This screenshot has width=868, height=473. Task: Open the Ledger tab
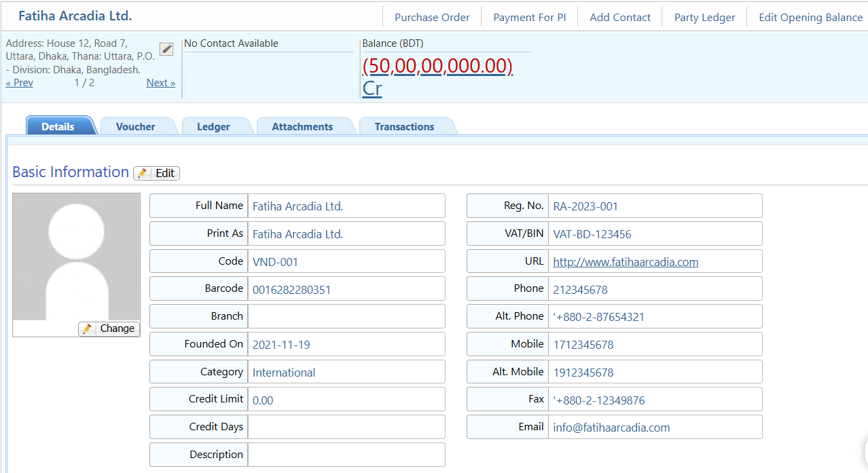(213, 126)
